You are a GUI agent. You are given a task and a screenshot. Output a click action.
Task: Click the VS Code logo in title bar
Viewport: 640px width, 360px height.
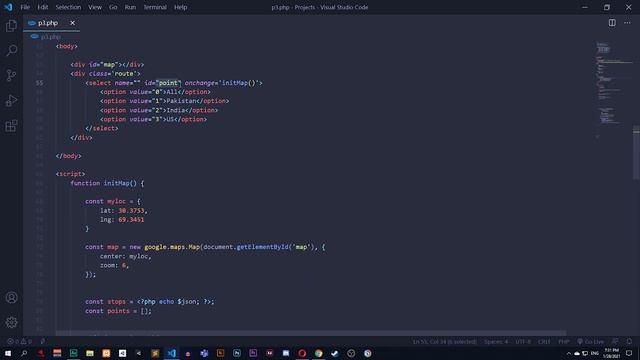tap(8, 7)
